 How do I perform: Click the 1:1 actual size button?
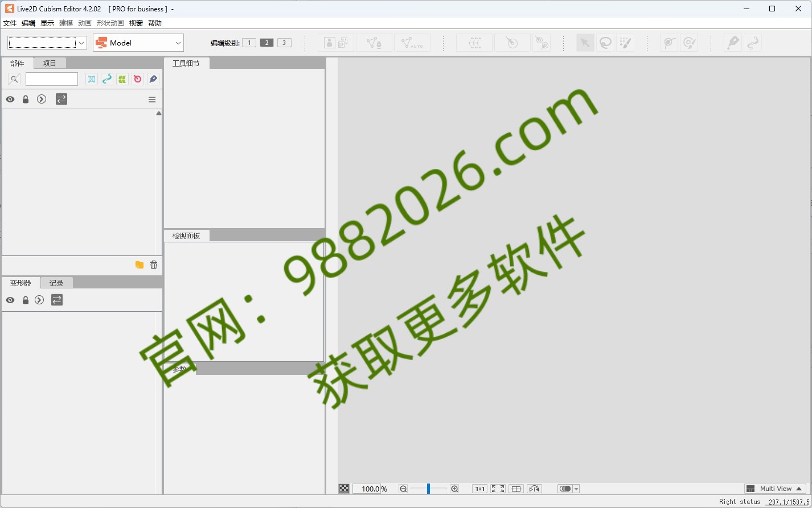pyautogui.click(x=480, y=489)
